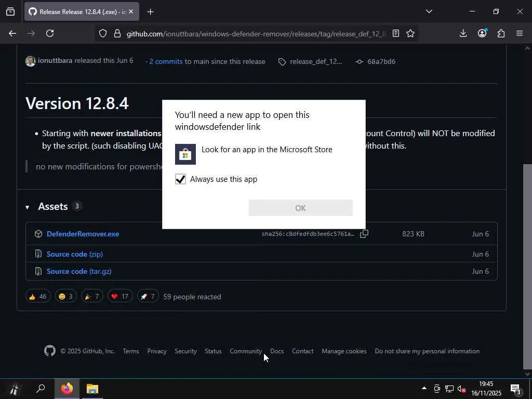Uncheck Always use this app
Screen dimensions: 532x399
pyautogui.click(x=180, y=179)
